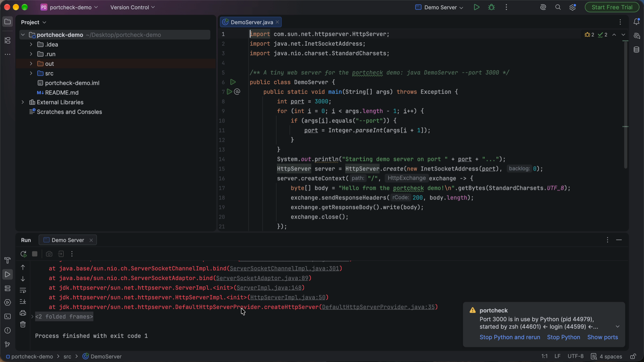Click the Show ports link
The height and width of the screenshot is (362, 644).
[x=603, y=337]
